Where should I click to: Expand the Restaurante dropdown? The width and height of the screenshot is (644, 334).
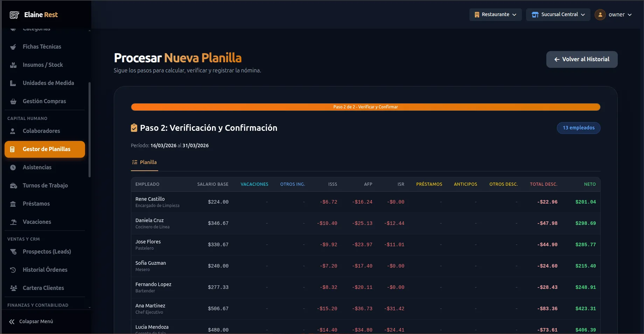496,15
